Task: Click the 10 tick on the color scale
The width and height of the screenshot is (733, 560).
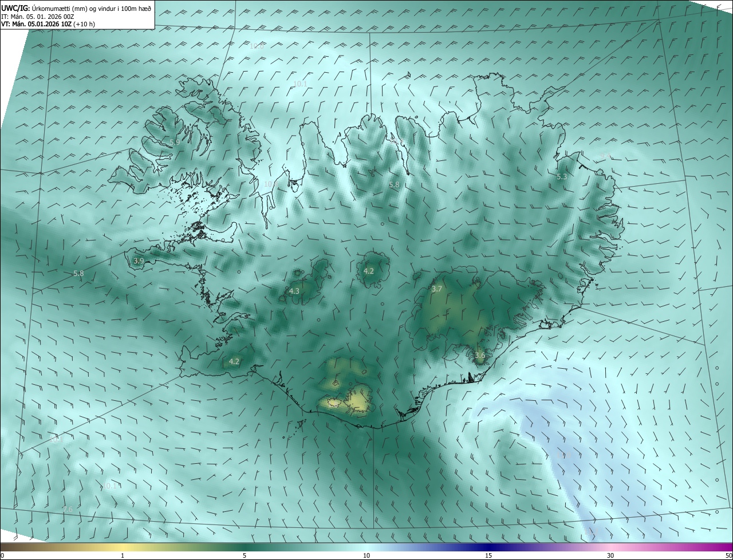Action: (366, 556)
